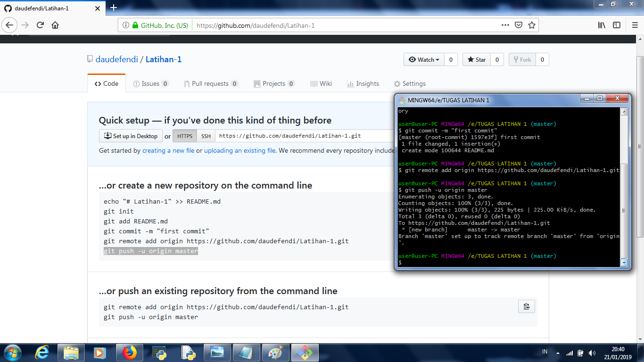The width and height of the screenshot is (644, 362).
Task: Select the HTTPS clone protocol
Action: pos(185,136)
